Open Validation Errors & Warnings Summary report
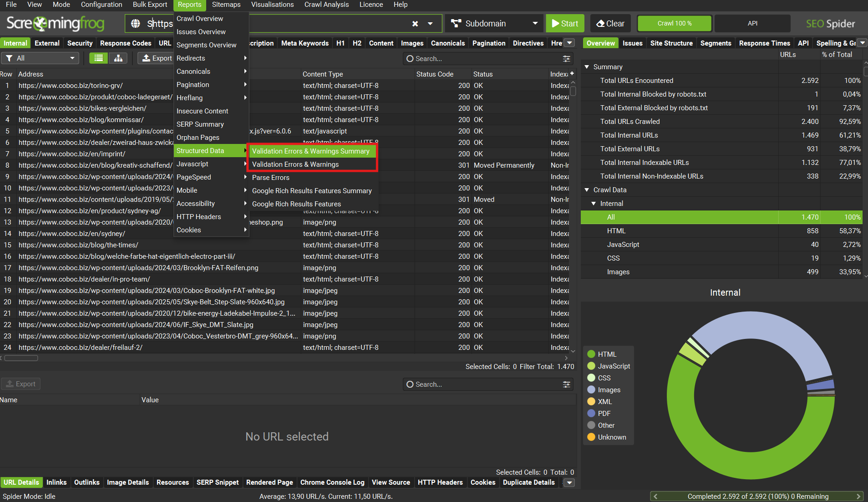868x502 pixels. point(312,151)
